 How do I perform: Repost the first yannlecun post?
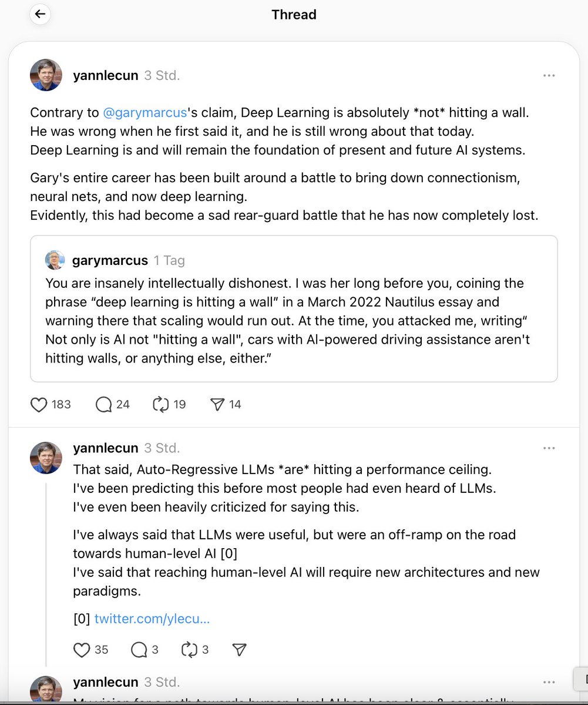coord(160,404)
